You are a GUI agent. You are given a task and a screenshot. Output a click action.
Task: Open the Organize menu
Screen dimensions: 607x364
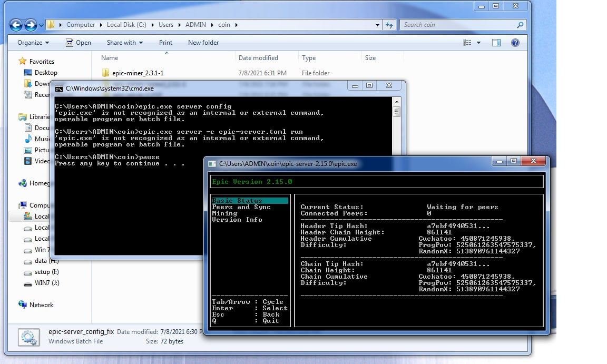click(33, 43)
